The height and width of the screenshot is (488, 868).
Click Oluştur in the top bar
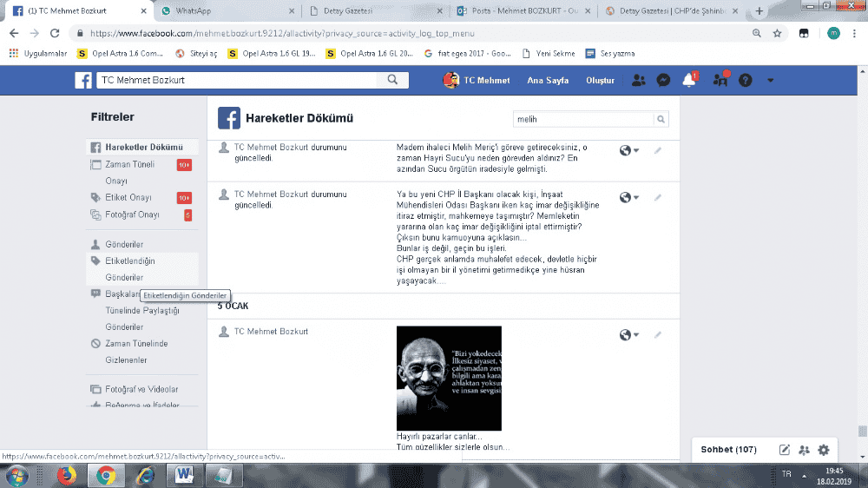coord(600,80)
